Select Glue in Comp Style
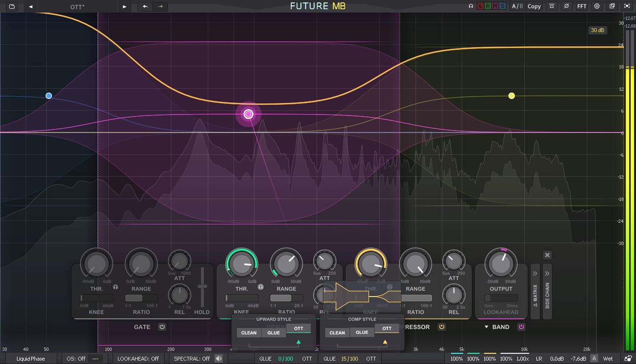 [362, 333]
